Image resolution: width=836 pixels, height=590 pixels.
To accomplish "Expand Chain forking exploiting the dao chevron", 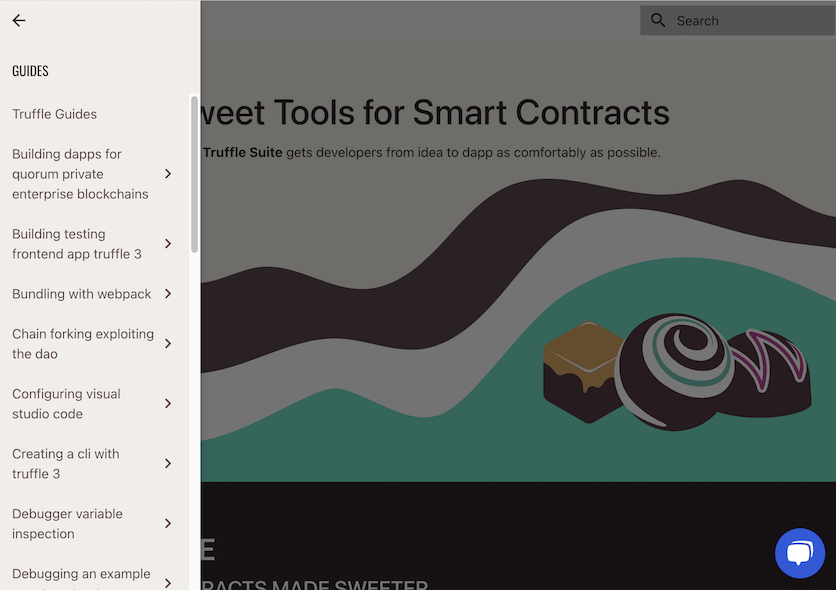I will tap(168, 344).
